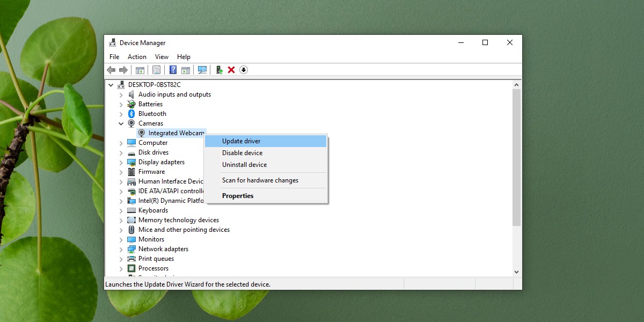Click the Show/Hide console tree toolbar icon
Screen dimensions: 644x322
click(x=140, y=70)
